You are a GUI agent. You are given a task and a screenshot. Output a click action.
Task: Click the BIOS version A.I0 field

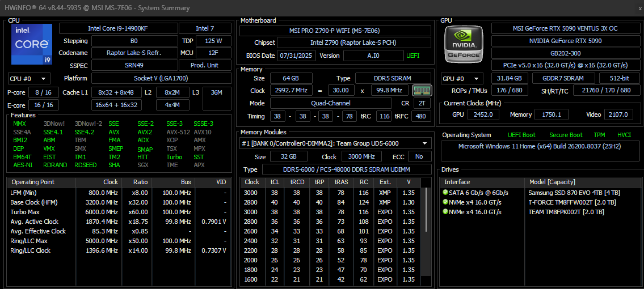(x=373, y=56)
